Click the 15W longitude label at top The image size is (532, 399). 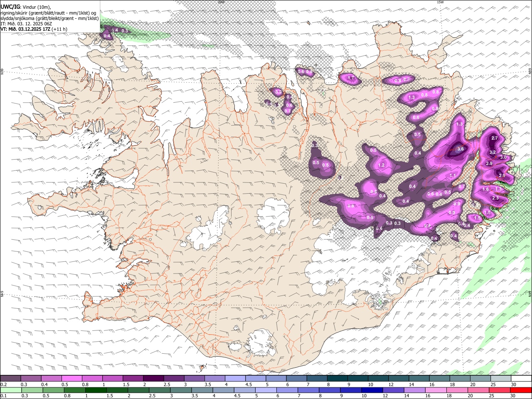tap(440, 2)
